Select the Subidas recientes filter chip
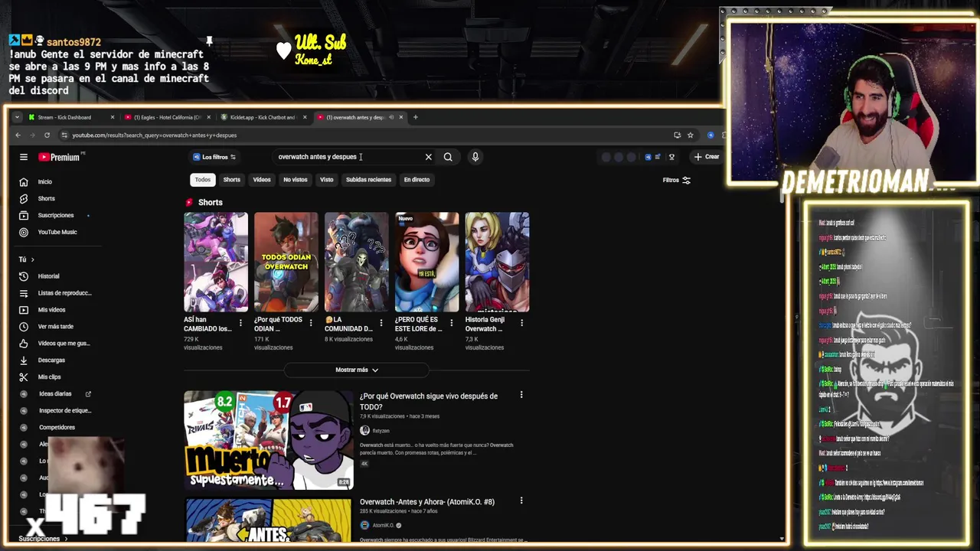 tap(368, 180)
